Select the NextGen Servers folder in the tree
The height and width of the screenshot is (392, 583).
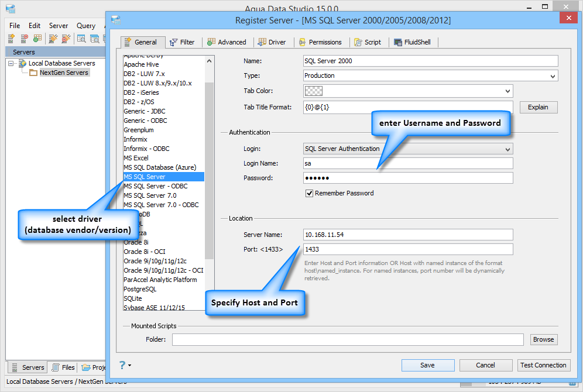tap(64, 73)
